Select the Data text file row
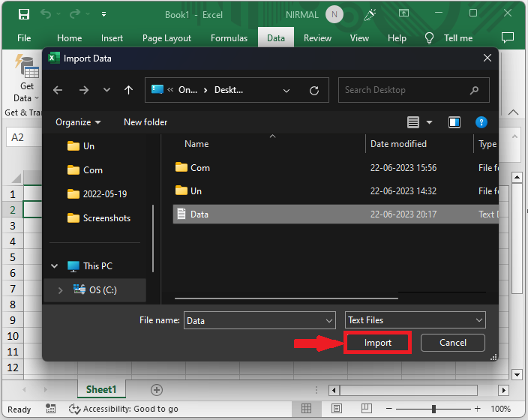 click(336, 214)
